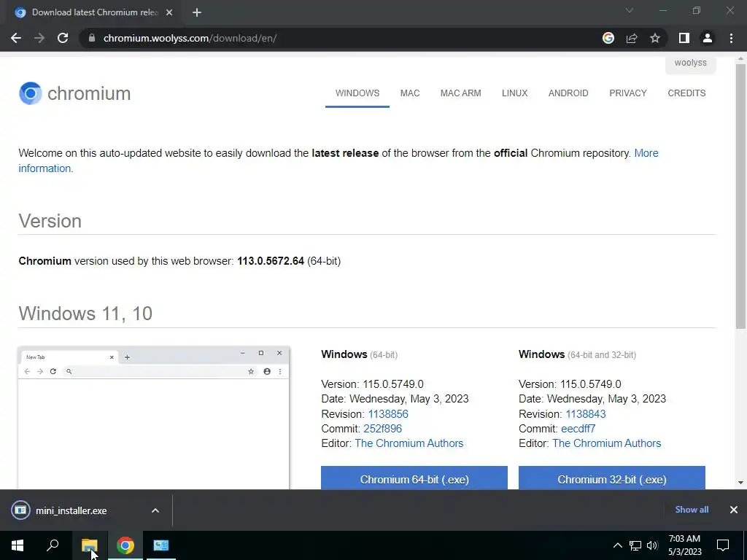
Task: Open revision 1138856 link
Action: click(x=388, y=414)
